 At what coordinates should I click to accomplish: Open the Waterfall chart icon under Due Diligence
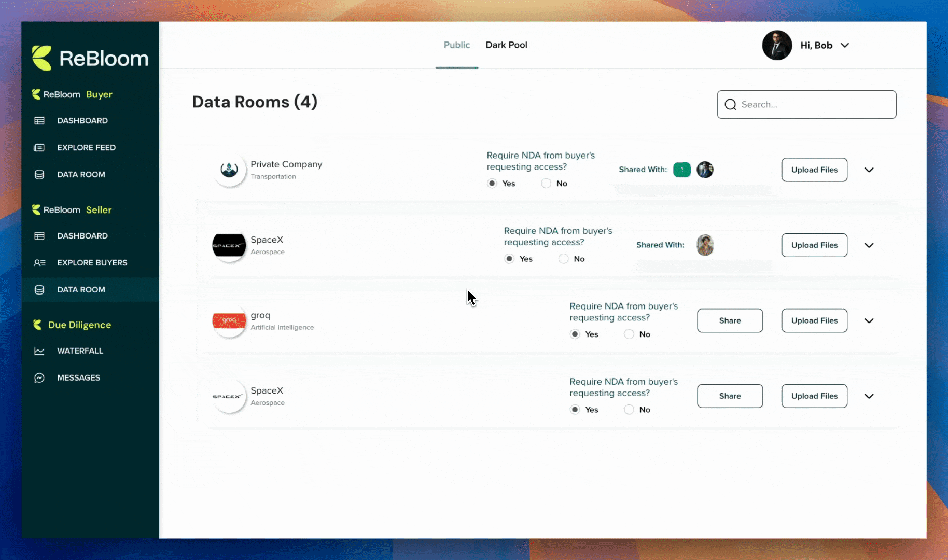(x=39, y=351)
